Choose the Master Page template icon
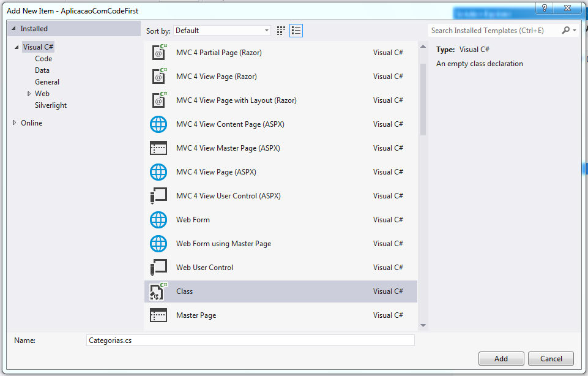The width and height of the screenshot is (588, 376). [x=158, y=315]
